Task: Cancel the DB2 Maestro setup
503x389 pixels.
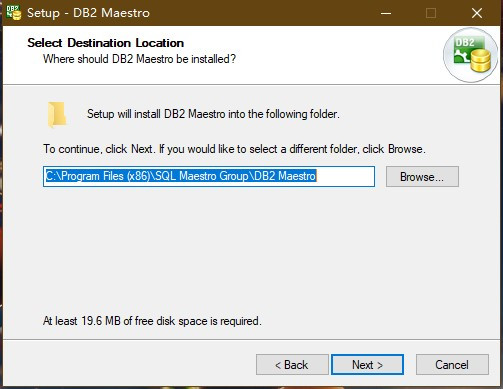Action: [452, 365]
